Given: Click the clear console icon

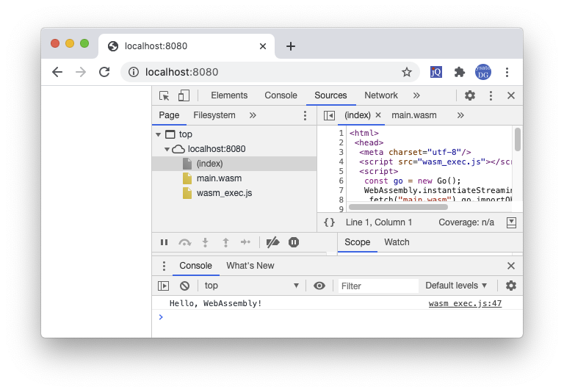Looking at the screenshot, I should tap(185, 286).
